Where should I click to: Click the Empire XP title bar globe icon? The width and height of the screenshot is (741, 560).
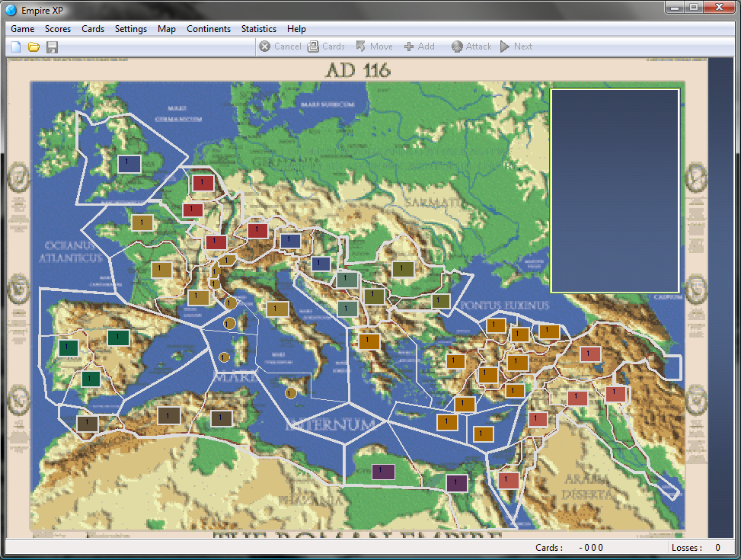(11, 10)
